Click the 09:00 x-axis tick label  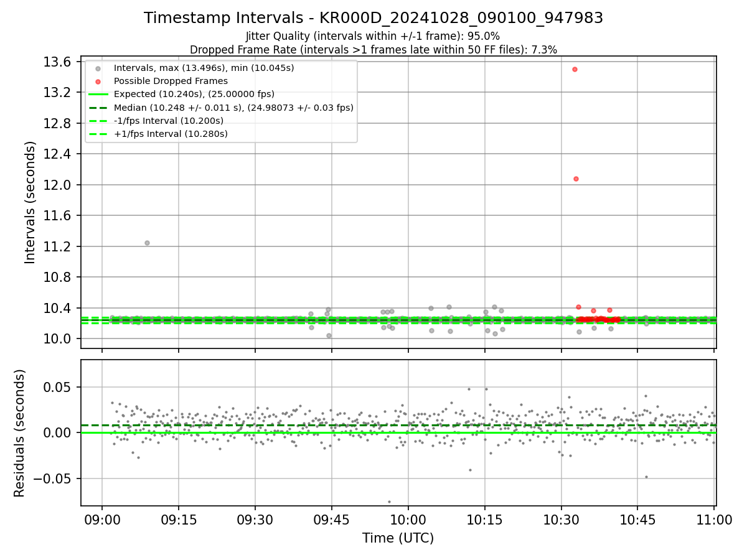pyautogui.click(x=102, y=520)
